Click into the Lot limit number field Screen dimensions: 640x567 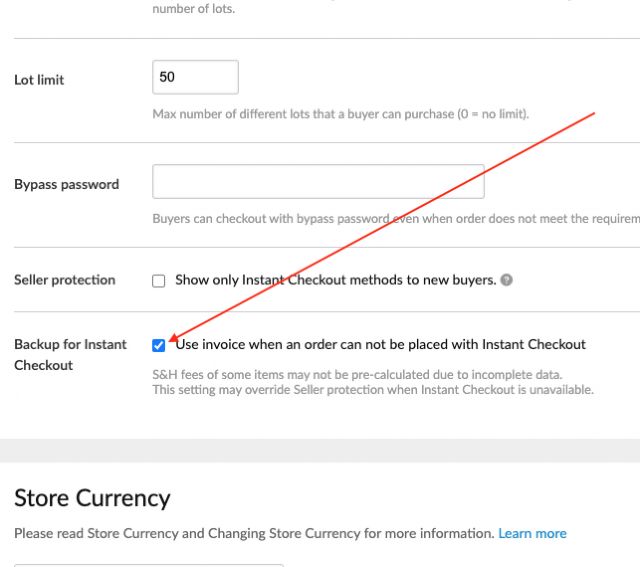pyautogui.click(x=195, y=77)
